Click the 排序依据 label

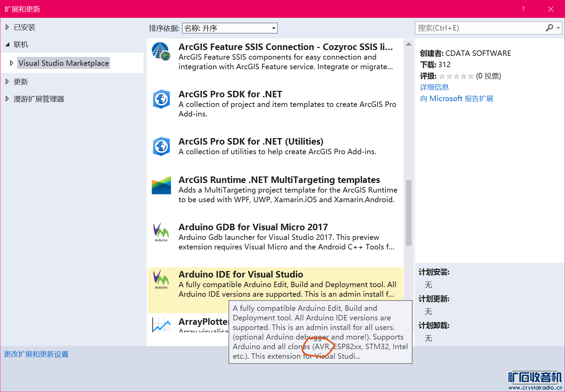coord(164,28)
